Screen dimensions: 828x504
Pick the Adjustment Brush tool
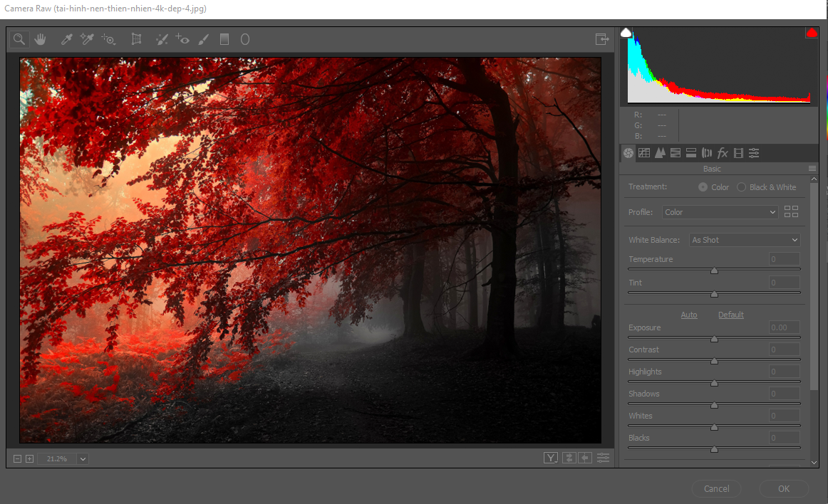click(x=203, y=39)
